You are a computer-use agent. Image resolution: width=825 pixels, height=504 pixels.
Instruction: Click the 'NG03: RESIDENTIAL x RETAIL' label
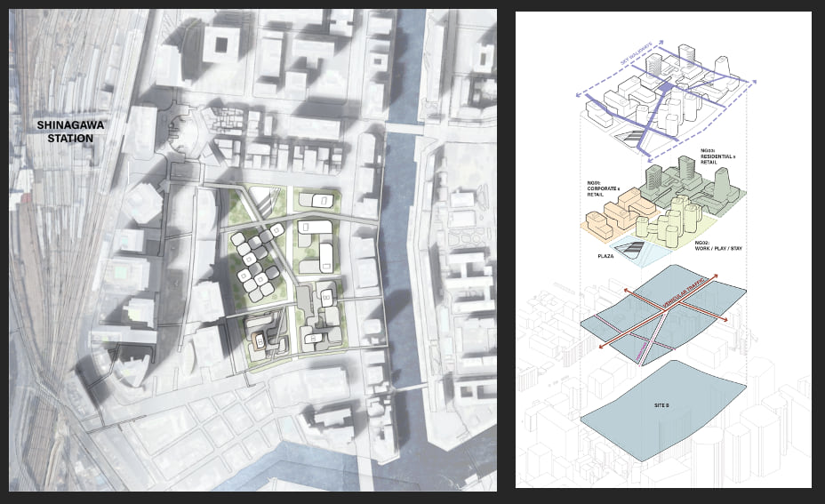click(717, 156)
